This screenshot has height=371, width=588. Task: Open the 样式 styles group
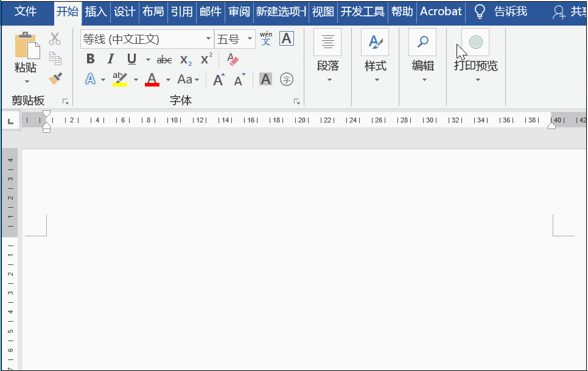pyautogui.click(x=375, y=56)
